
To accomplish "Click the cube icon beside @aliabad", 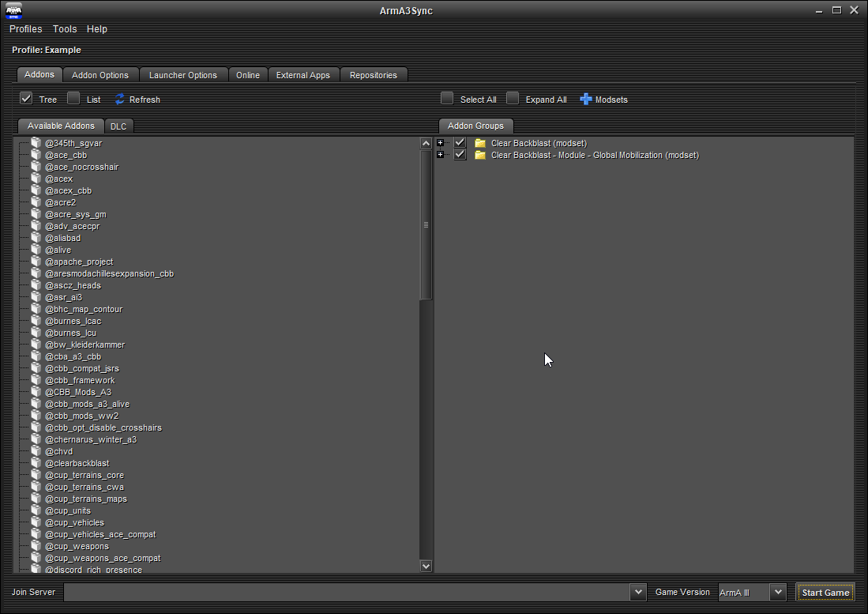I will (x=36, y=238).
